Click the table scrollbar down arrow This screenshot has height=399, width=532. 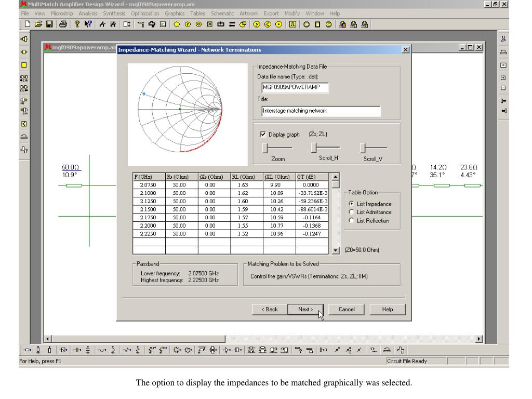(336, 250)
